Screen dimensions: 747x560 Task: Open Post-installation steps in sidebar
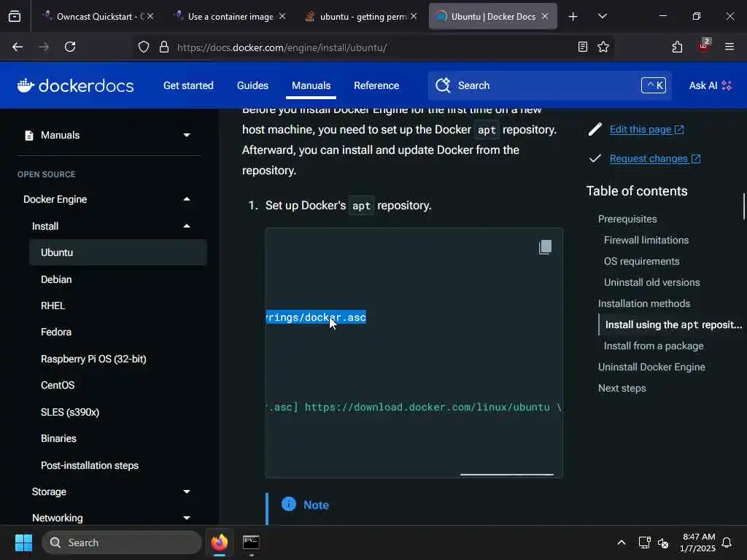pyautogui.click(x=90, y=465)
